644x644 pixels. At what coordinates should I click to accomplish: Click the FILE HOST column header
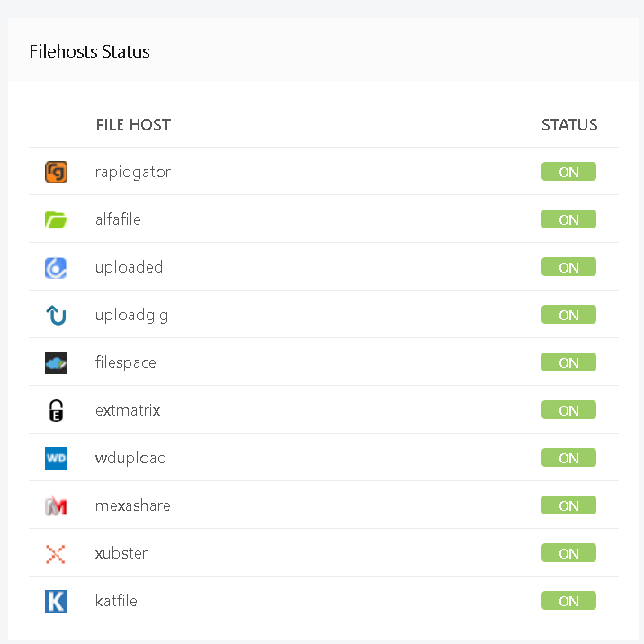pos(133,125)
